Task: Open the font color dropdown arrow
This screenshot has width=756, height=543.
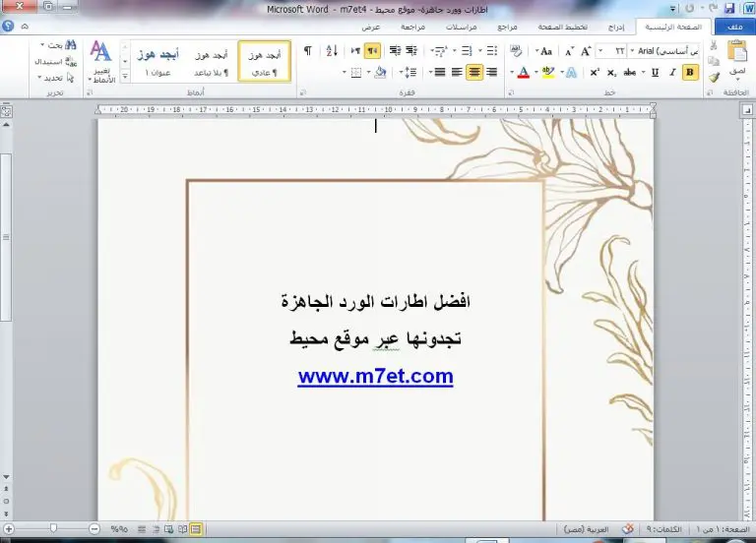Action: click(x=512, y=72)
